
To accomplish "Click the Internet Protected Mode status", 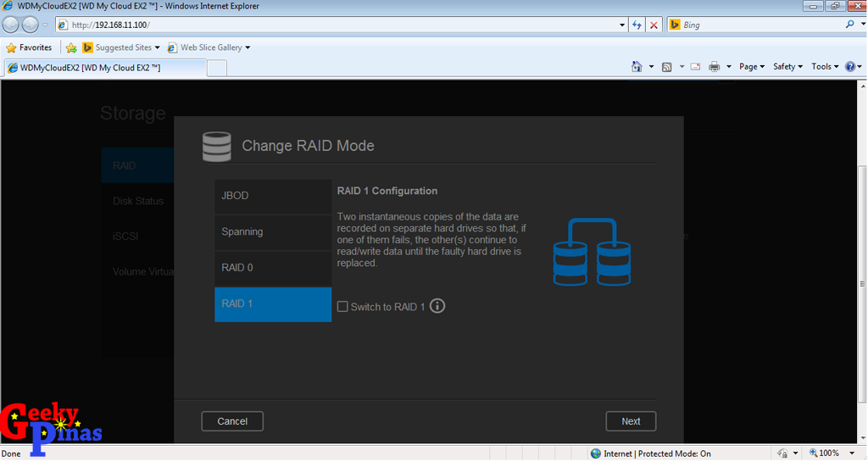I will 651,454.
